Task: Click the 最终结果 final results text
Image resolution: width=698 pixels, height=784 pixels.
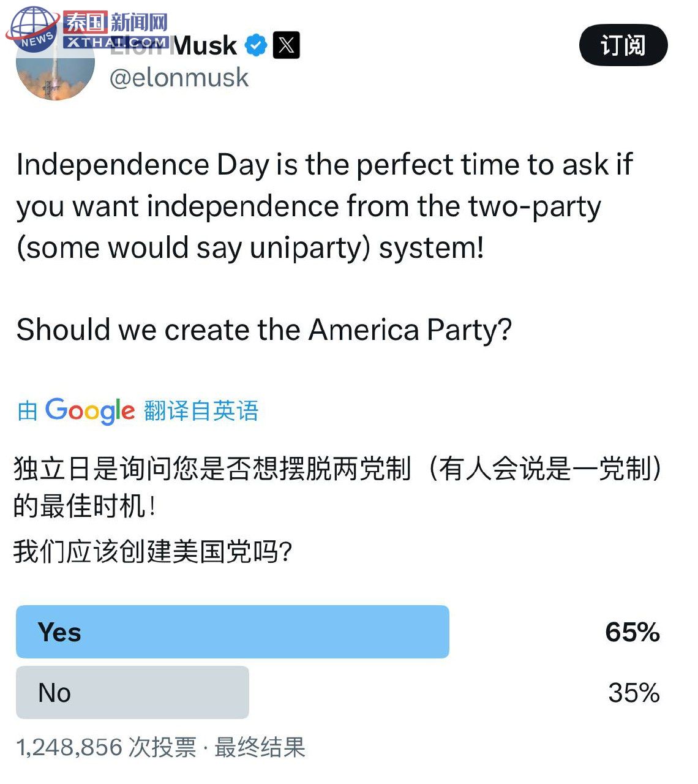Action: tap(260, 747)
